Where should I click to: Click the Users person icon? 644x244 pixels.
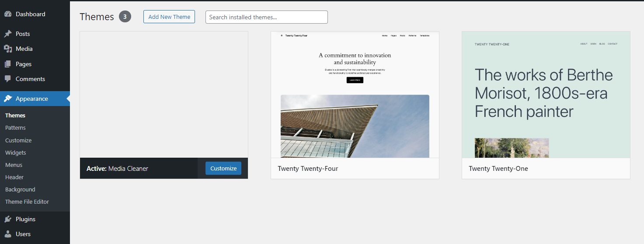pos(8,234)
